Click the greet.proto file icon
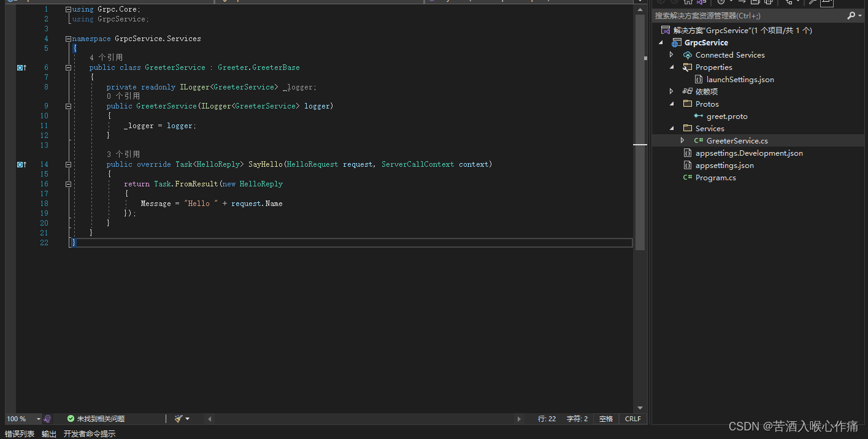The image size is (868, 439). (699, 116)
